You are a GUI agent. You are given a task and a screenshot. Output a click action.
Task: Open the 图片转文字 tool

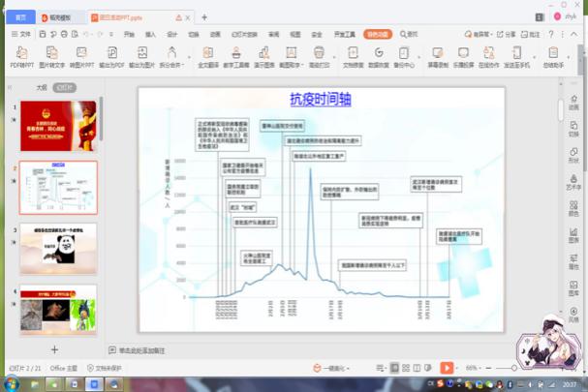(x=51, y=57)
